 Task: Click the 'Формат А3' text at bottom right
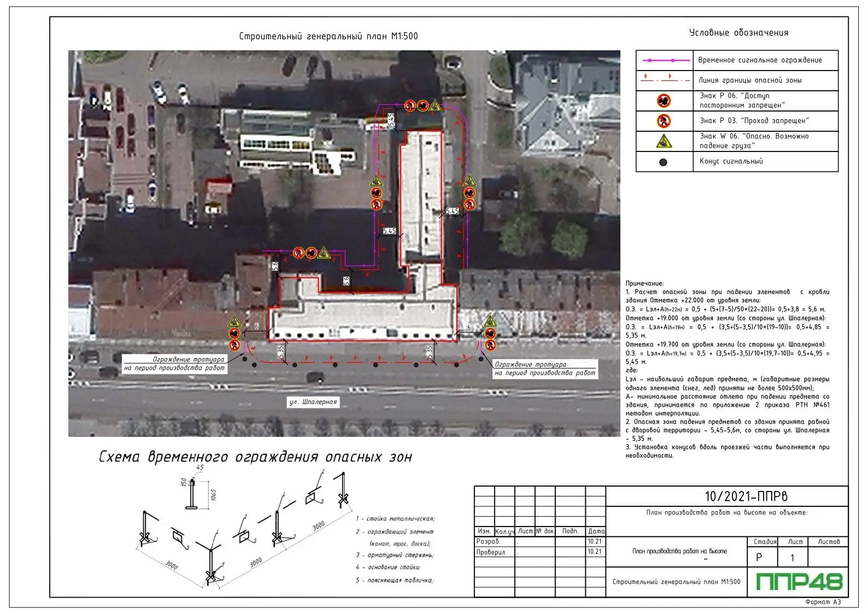(823, 602)
